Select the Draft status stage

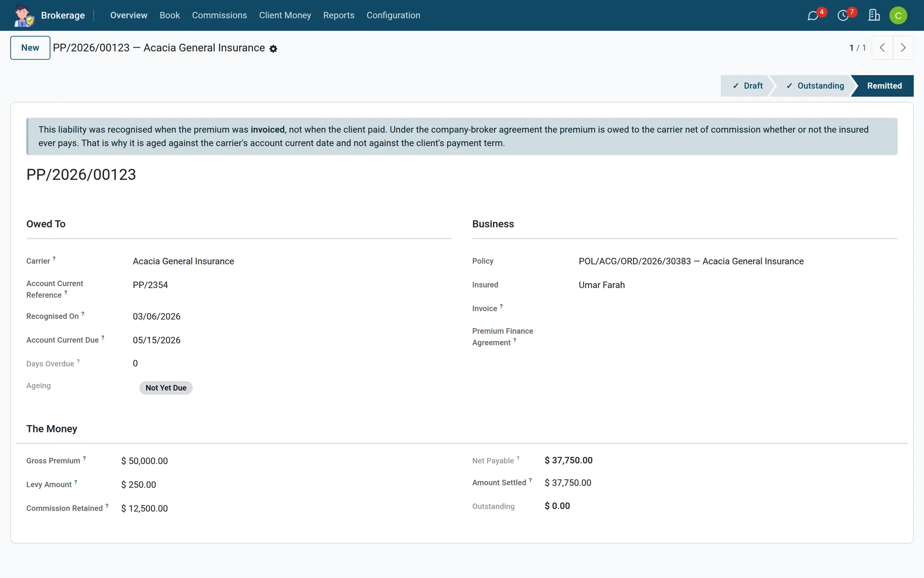coord(748,86)
